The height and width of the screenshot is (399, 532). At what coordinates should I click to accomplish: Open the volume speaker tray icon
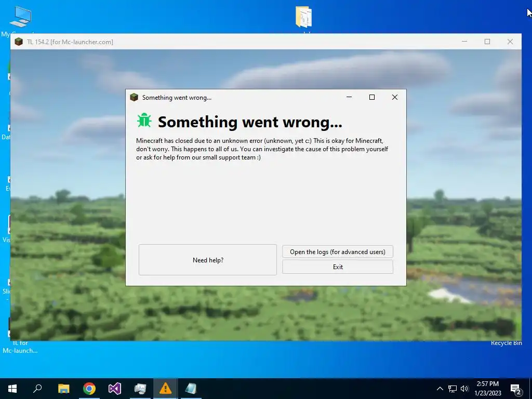click(x=464, y=389)
